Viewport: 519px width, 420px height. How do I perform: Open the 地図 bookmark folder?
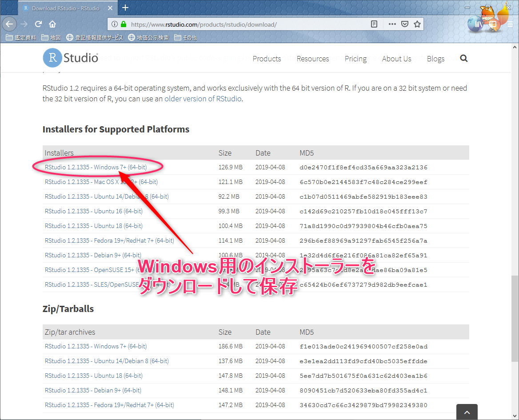[51, 37]
